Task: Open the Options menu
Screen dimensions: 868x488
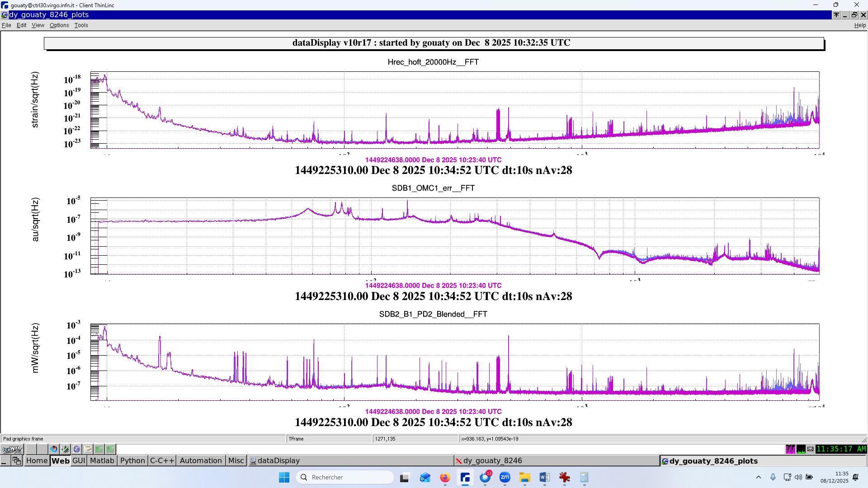Action: (x=59, y=25)
